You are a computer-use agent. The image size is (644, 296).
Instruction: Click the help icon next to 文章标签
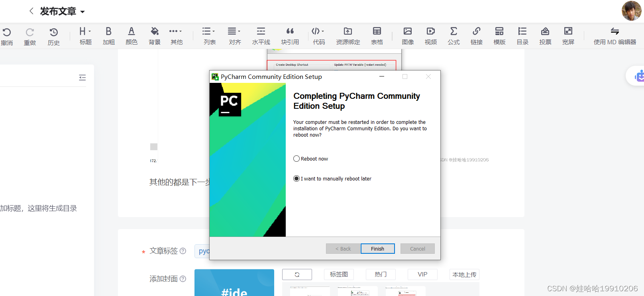tap(183, 251)
